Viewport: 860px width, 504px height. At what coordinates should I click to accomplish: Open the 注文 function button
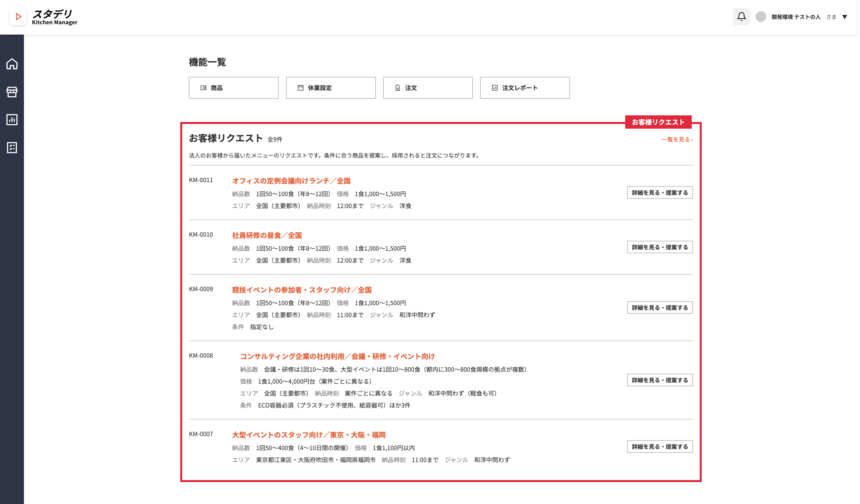point(428,88)
